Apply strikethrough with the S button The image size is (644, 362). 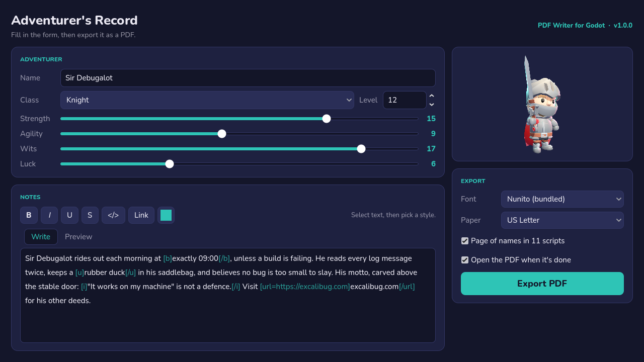(x=90, y=215)
